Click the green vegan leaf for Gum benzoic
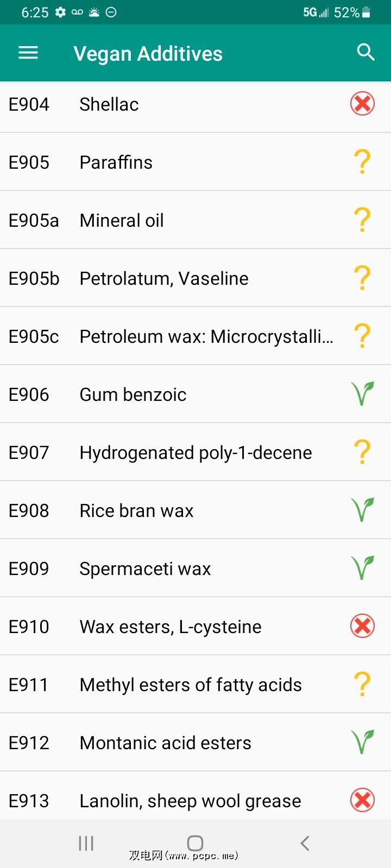The width and height of the screenshot is (391, 868). point(362,394)
